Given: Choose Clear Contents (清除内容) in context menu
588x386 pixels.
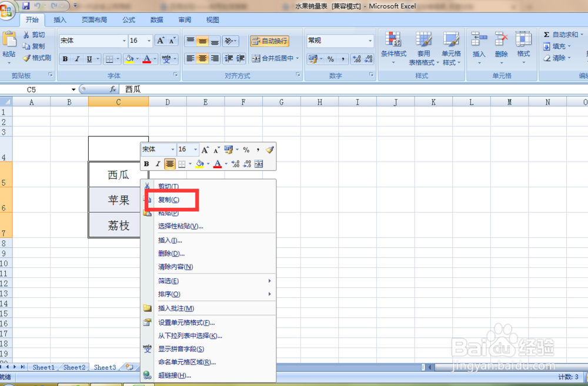Looking at the screenshot, I should [x=208, y=267].
